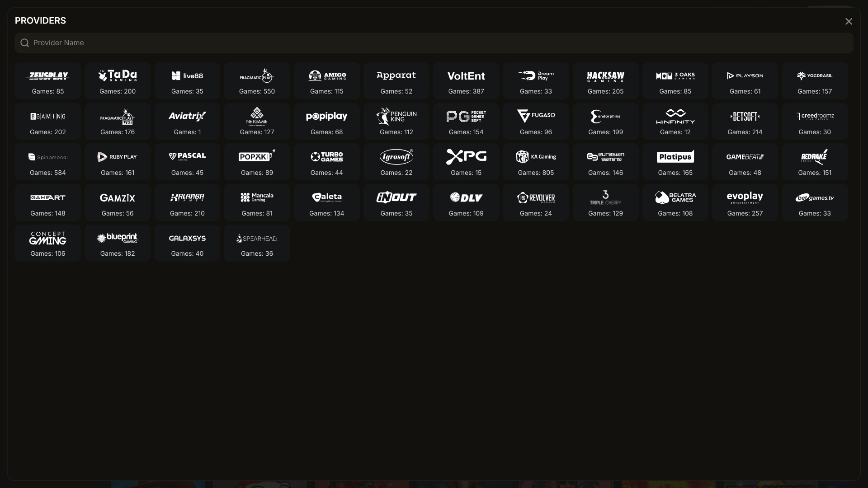
Task: Pick the betgames.tv provider logo
Action: coord(815,197)
